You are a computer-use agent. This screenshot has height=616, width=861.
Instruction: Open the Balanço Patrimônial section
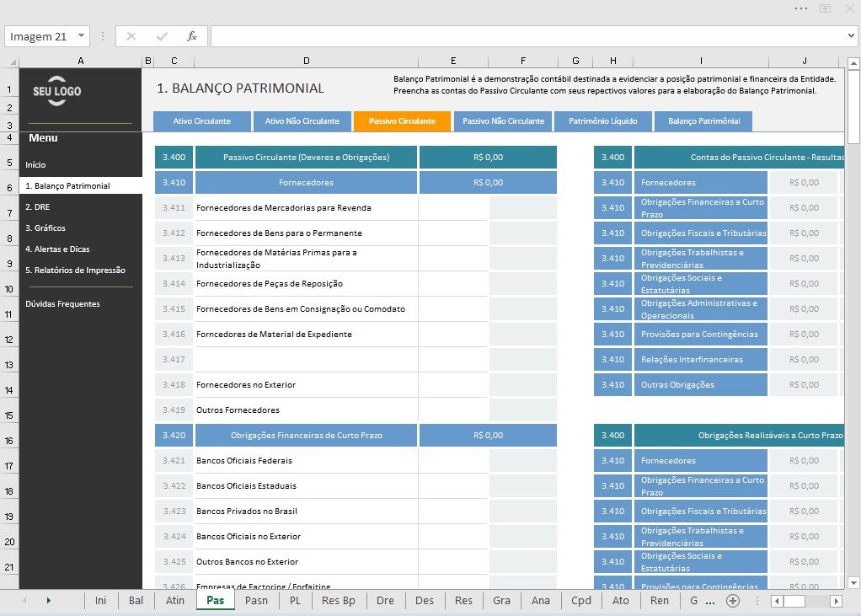coord(703,121)
